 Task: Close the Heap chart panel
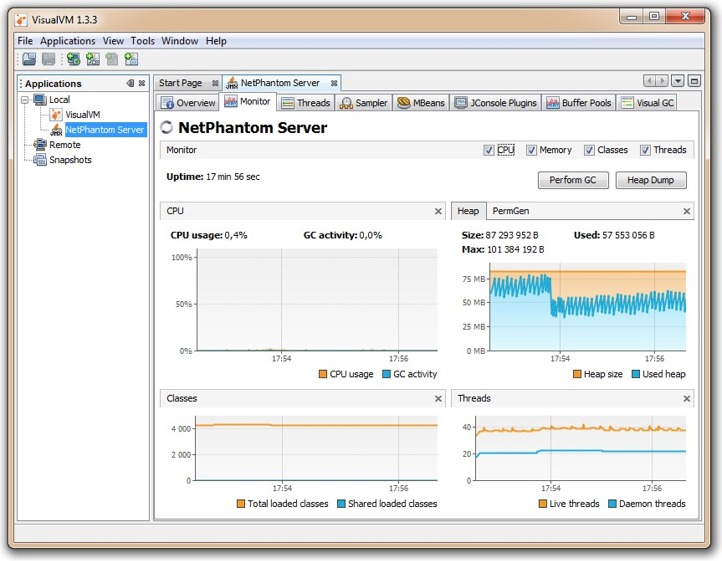pyautogui.click(x=687, y=211)
